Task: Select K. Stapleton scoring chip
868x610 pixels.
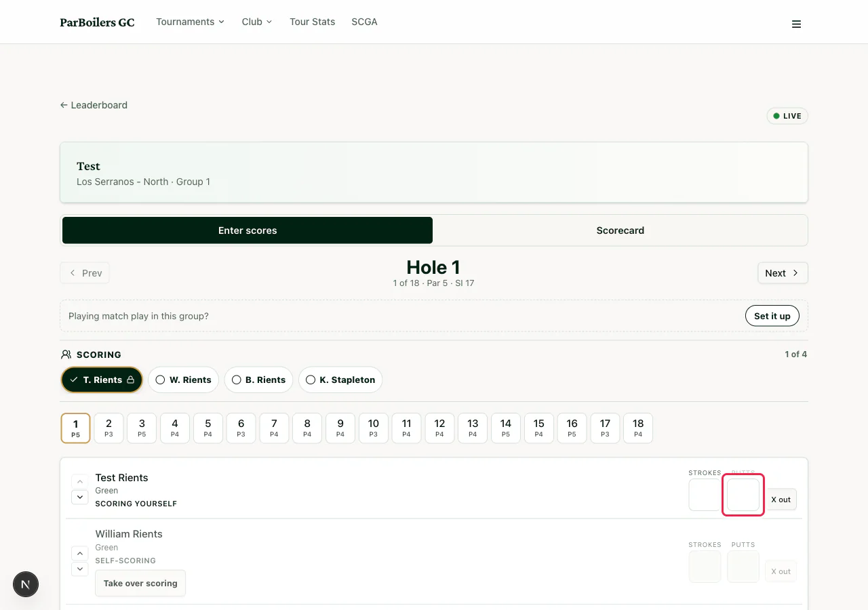Action: coord(340,380)
